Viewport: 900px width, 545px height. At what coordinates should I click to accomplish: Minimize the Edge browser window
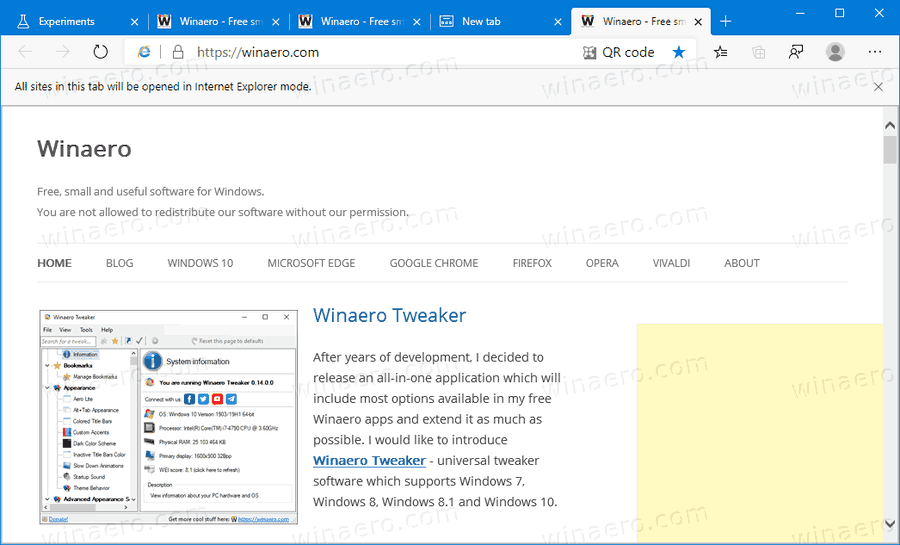pos(800,13)
